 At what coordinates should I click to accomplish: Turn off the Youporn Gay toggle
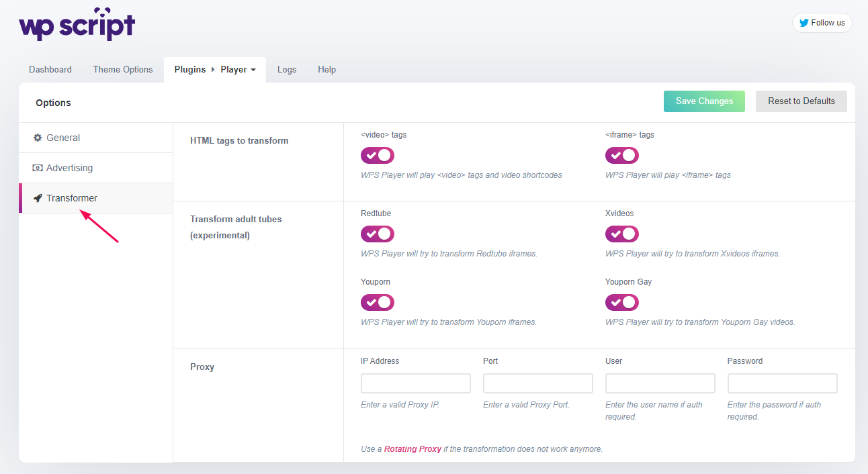622,303
